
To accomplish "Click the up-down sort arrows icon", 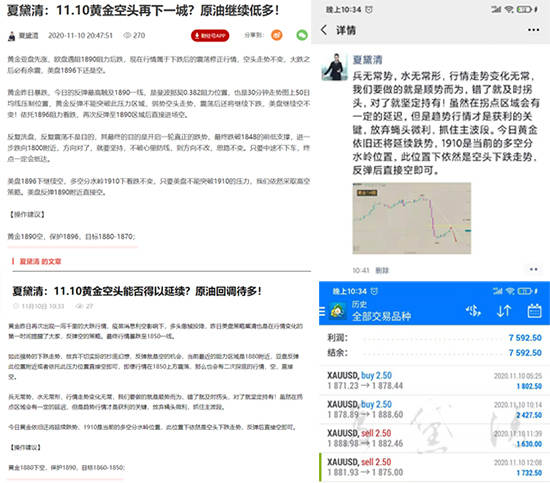I will tap(504, 311).
